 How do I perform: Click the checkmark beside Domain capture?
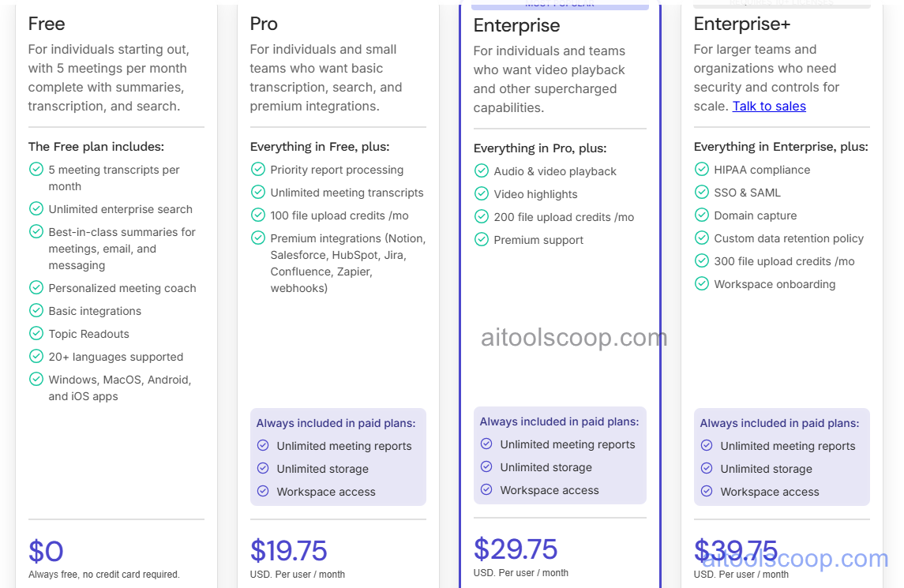click(x=702, y=215)
